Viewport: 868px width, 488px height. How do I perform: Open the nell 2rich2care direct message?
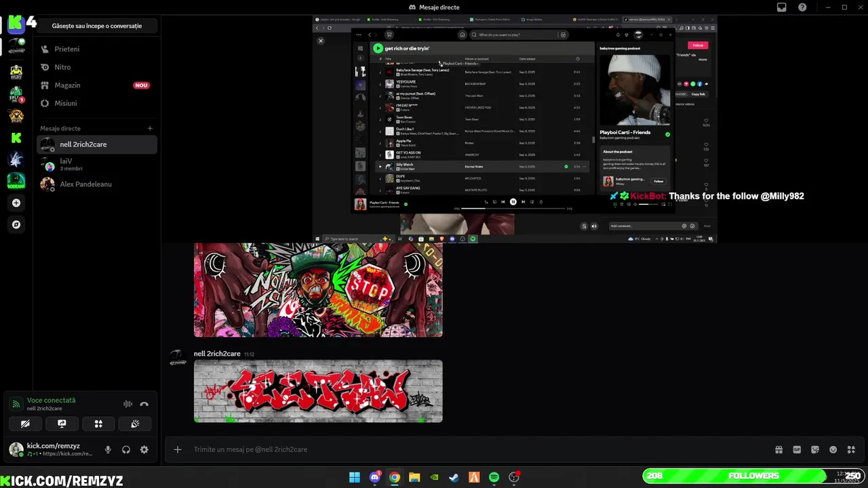97,144
